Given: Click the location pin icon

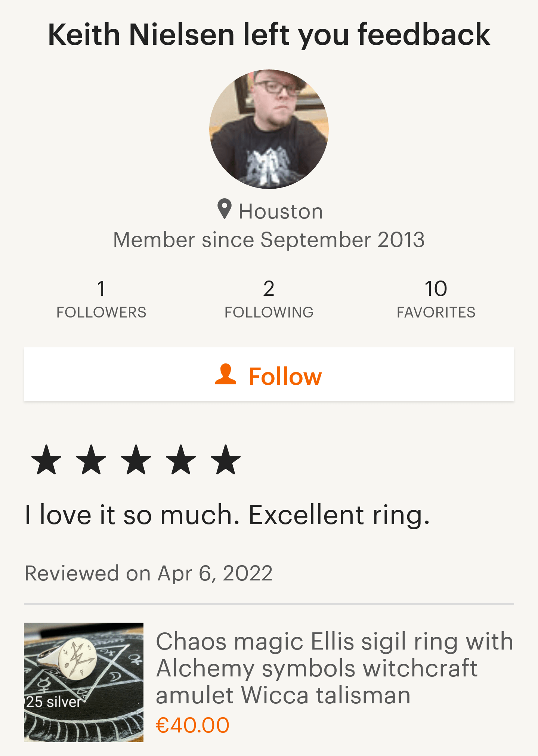Looking at the screenshot, I should tap(225, 209).
